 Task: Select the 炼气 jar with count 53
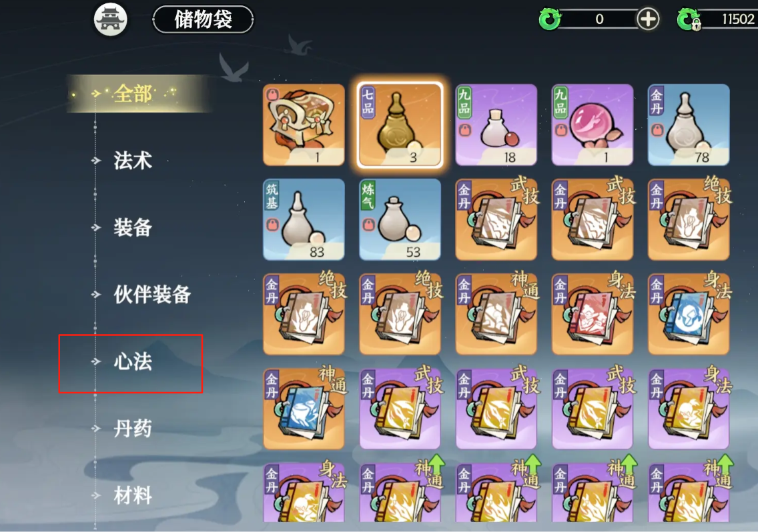(x=400, y=219)
